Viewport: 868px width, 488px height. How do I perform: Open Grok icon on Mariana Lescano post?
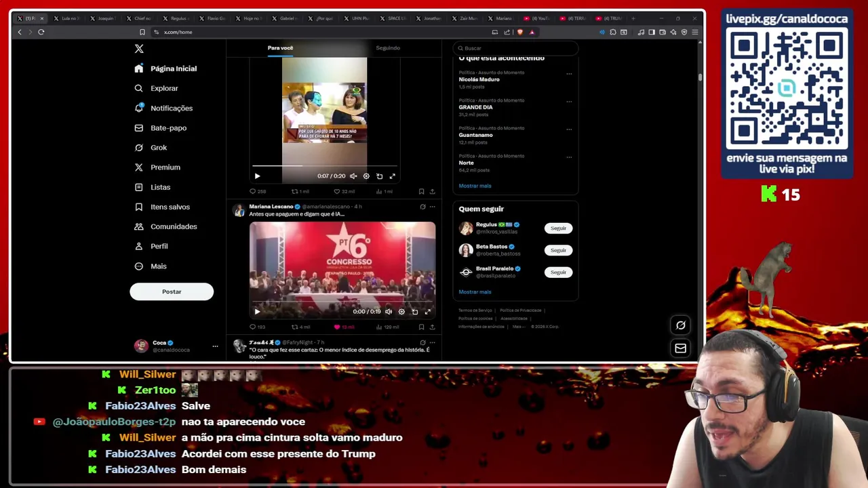pos(422,207)
